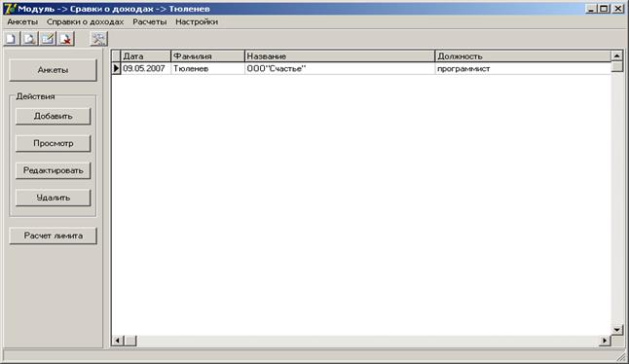The image size is (629, 364).
Task: Click the Дата column header
Action: click(146, 56)
